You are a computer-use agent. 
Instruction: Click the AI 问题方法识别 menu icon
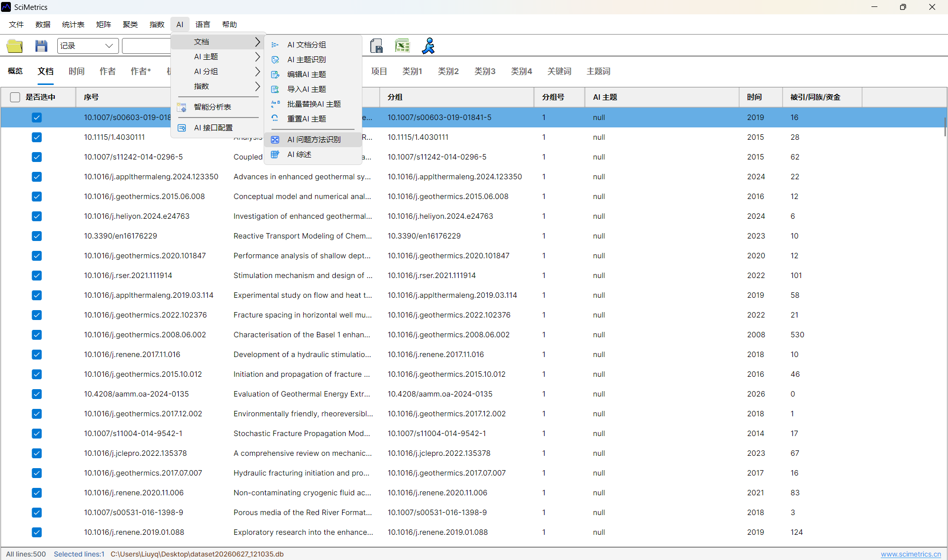[x=276, y=140]
